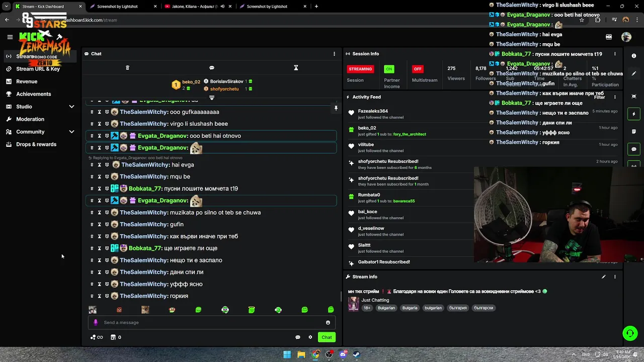The width and height of the screenshot is (644, 362).
Task: Collapse the gift leaderboard arrow in chat
Action: (x=212, y=98)
